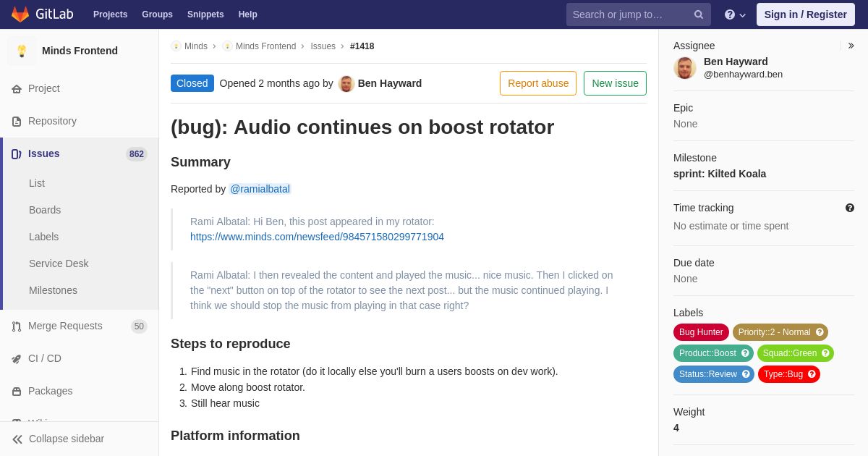Click the Collapse sidebar double-chevron icon
This screenshot has width=868, height=456.
tap(17, 439)
